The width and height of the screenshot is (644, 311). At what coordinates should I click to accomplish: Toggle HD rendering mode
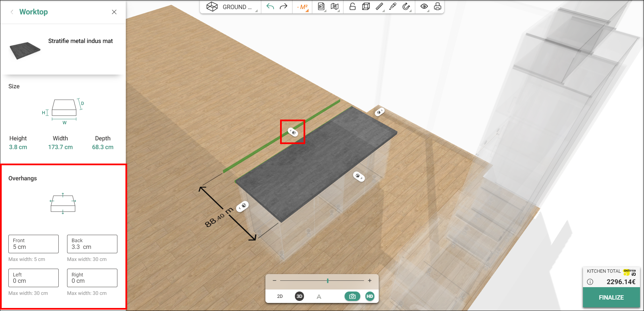pos(370,296)
